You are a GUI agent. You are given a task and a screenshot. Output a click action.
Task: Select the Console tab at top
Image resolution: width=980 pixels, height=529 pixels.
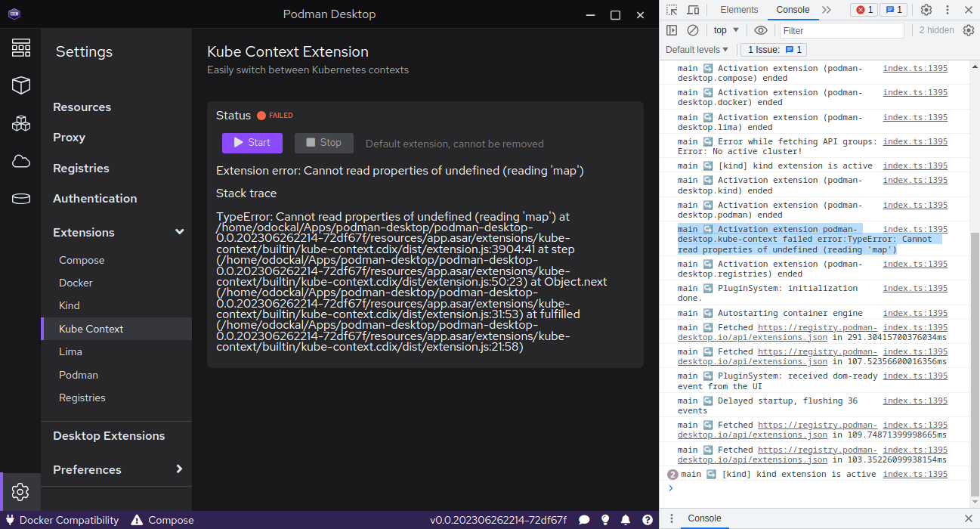pyautogui.click(x=793, y=10)
